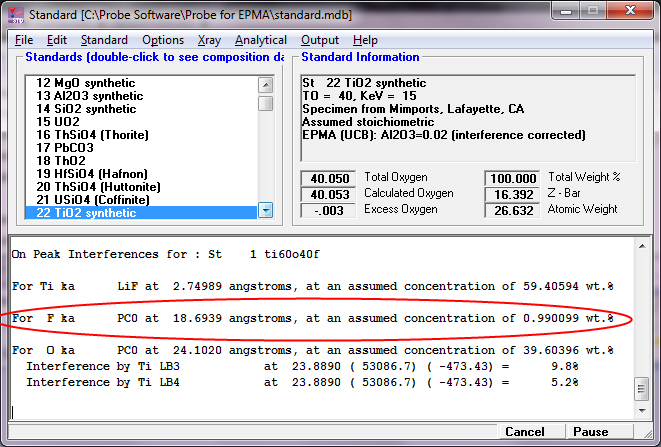Open the Output menu
Screen dimensions: 661x447
[x=320, y=40]
